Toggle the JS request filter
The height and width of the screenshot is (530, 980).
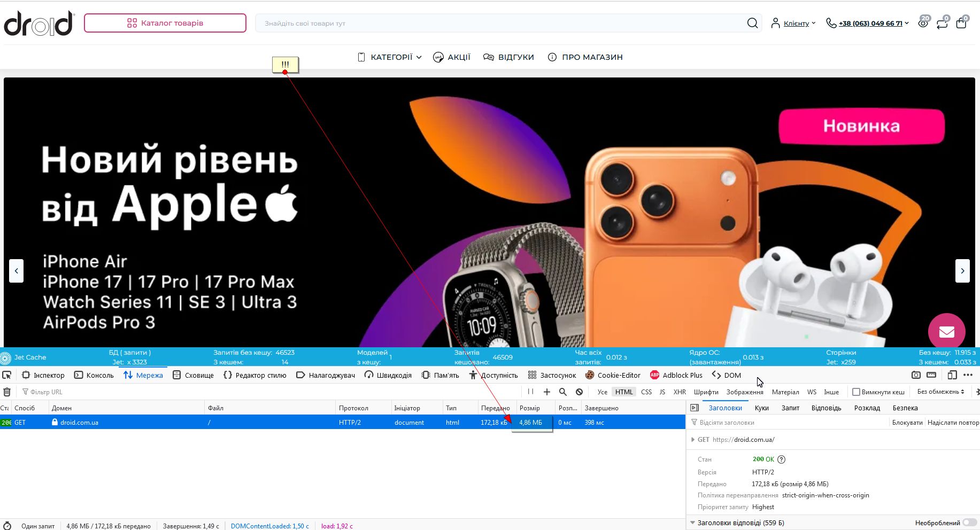(x=662, y=392)
